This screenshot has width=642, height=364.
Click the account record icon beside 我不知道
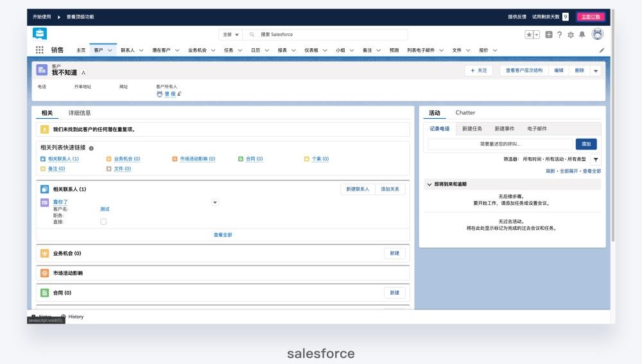pos(42,70)
